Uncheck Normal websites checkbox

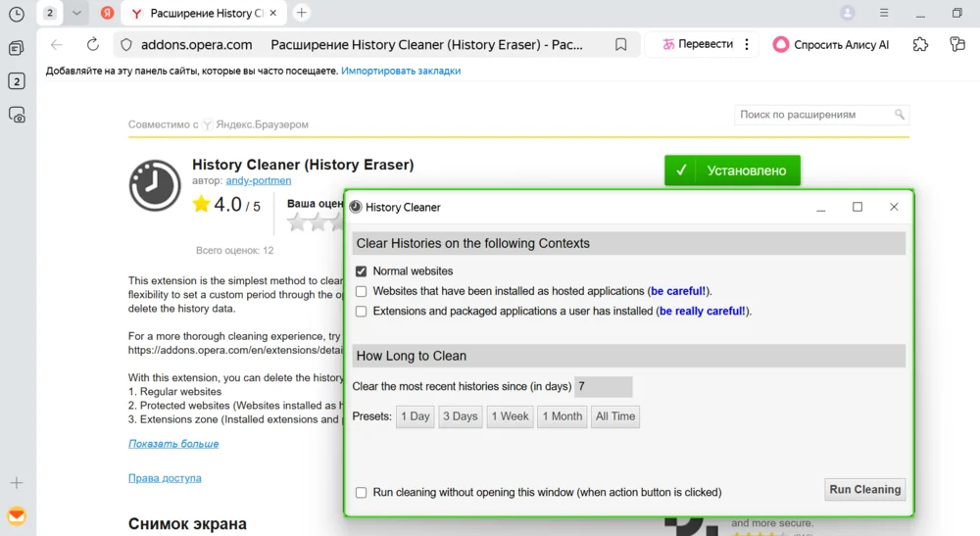click(361, 271)
